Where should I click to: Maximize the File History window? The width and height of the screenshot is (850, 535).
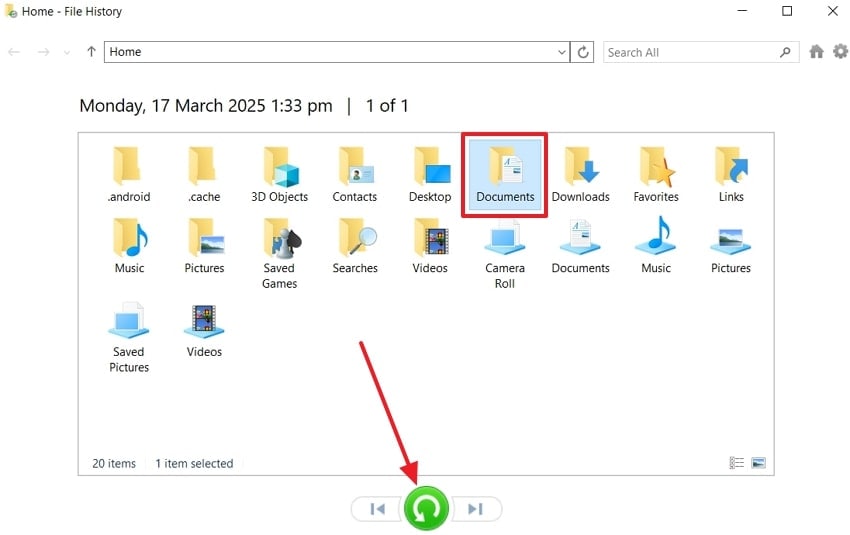(x=787, y=11)
